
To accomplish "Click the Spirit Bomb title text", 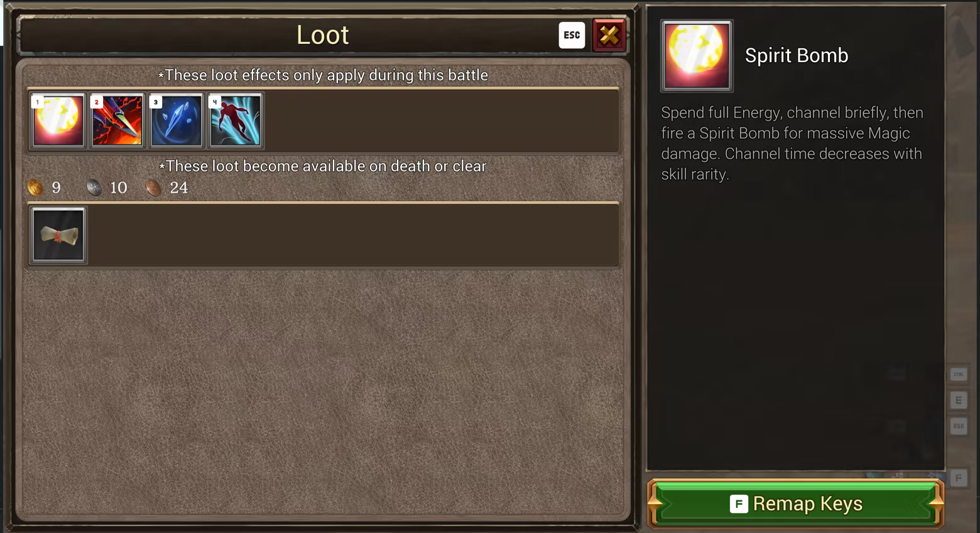I will [x=797, y=56].
